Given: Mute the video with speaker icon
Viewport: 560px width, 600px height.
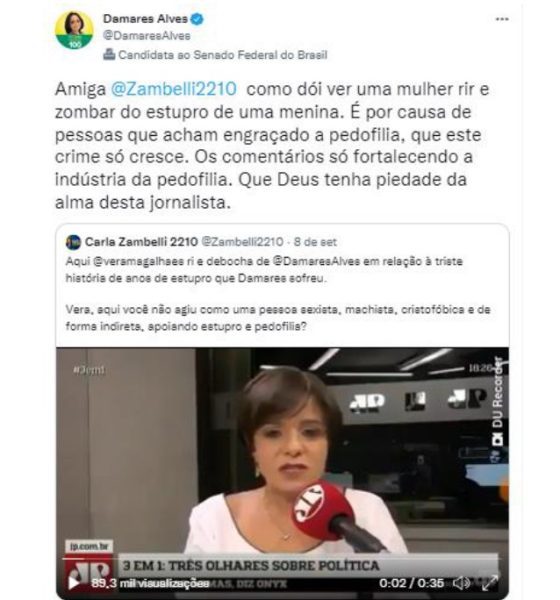Looking at the screenshot, I should click(x=462, y=583).
